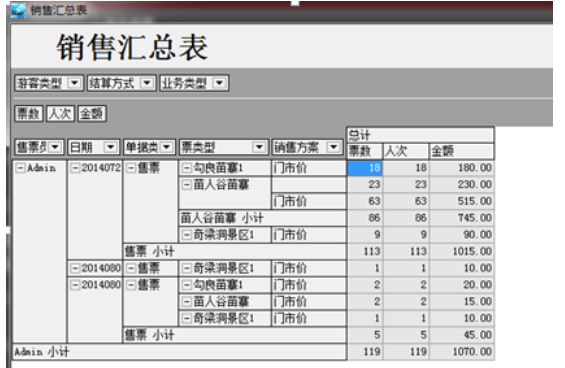
Task: Open the 销售方案 row field dropdown
Action: (x=333, y=147)
